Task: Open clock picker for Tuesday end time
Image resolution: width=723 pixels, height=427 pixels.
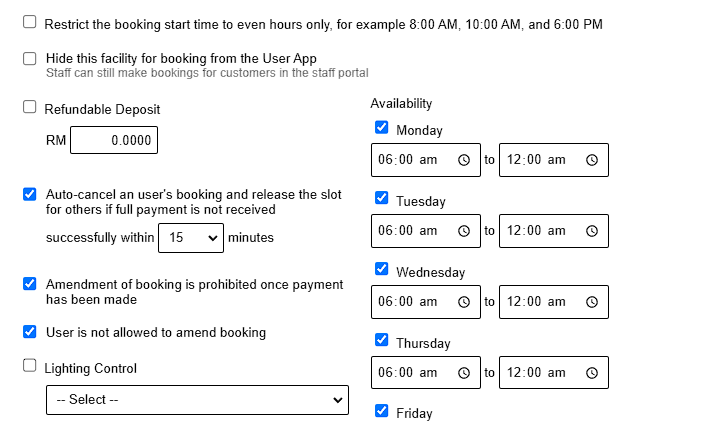Action: [x=591, y=231]
